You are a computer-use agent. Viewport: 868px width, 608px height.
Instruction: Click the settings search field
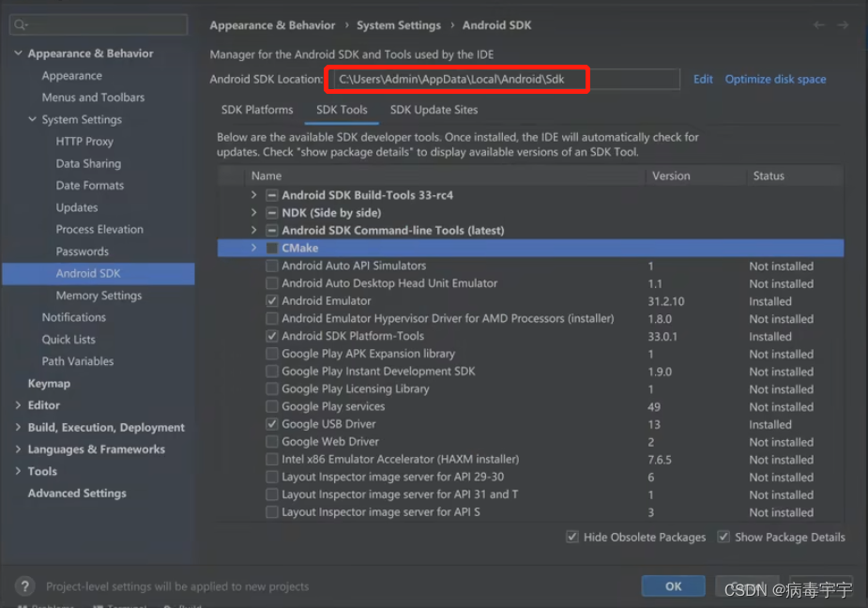tap(99, 25)
